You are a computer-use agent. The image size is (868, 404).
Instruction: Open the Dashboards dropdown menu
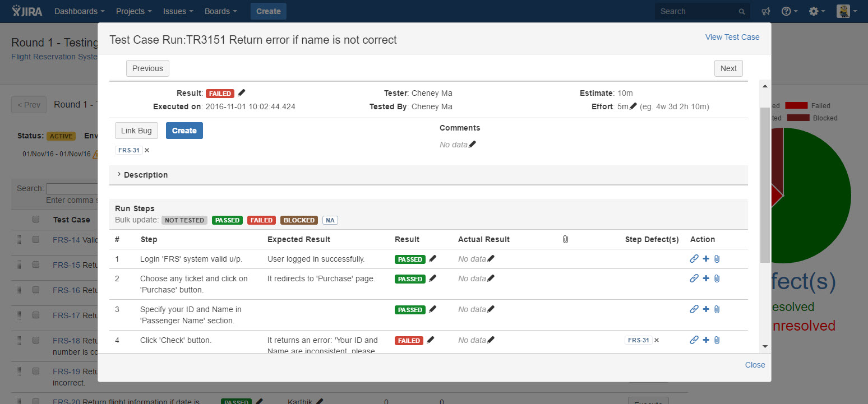click(79, 11)
